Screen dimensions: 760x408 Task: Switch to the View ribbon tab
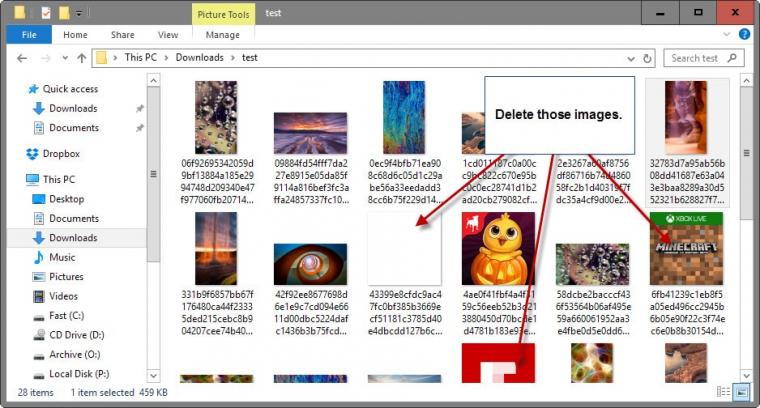[x=168, y=35]
